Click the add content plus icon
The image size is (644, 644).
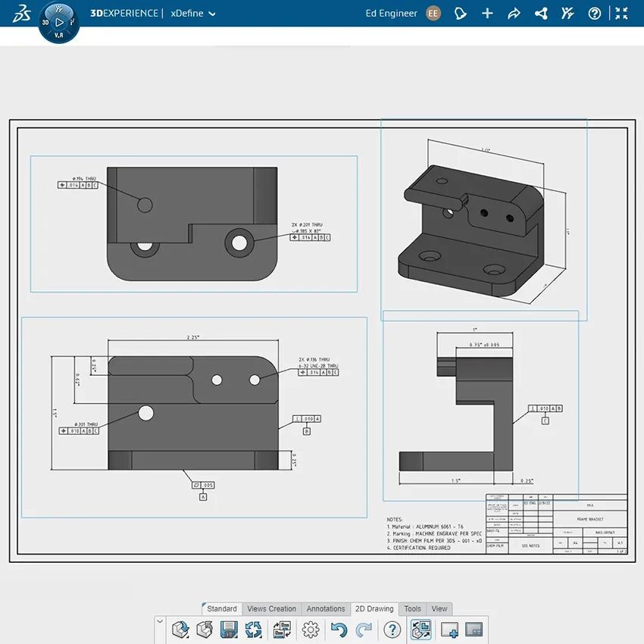tap(487, 13)
